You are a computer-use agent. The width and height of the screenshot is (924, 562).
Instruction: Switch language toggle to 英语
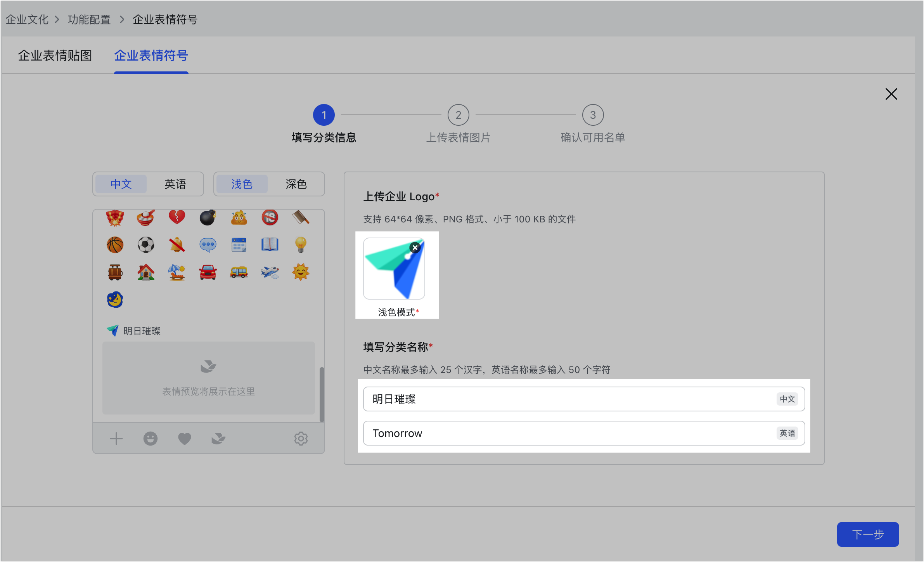click(176, 184)
